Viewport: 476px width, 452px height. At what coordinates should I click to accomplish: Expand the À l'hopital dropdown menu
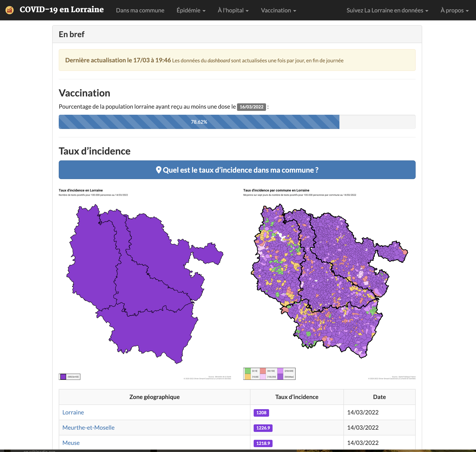233,10
